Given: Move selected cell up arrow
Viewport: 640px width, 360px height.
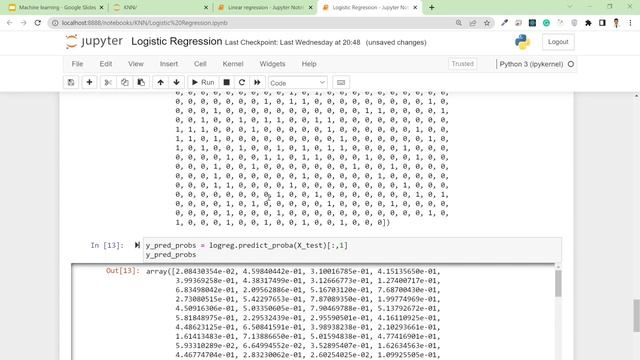Looking at the screenshot, I should pos(160,82).
